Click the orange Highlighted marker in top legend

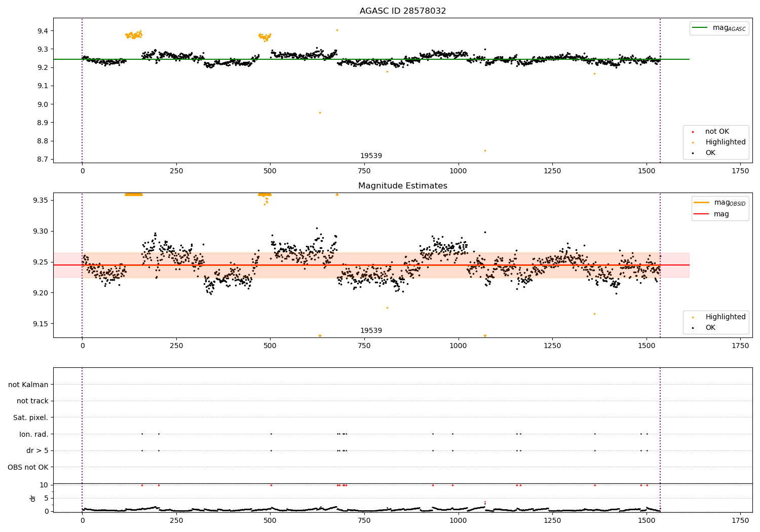[x=693, y=142]
